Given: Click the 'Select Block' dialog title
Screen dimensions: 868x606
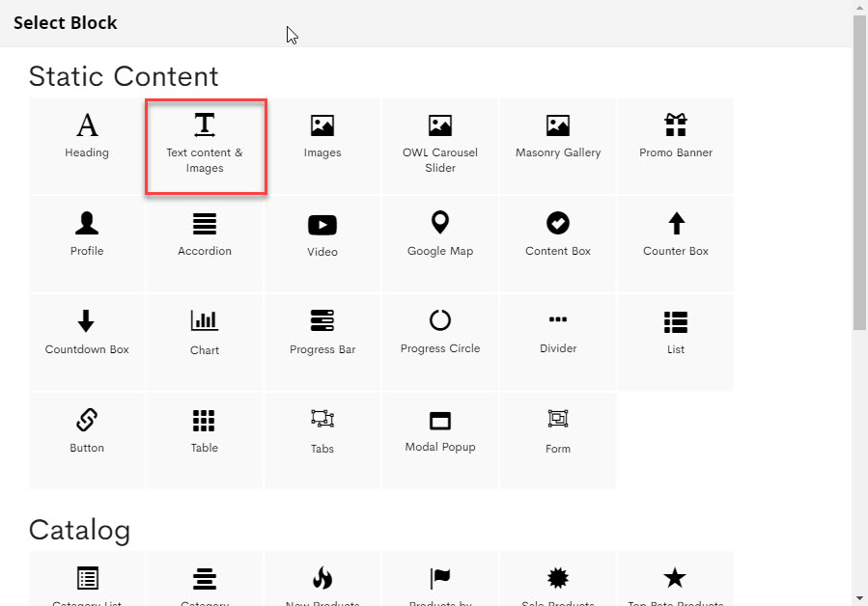Looking at the screenshot, I should click(66, 23).
